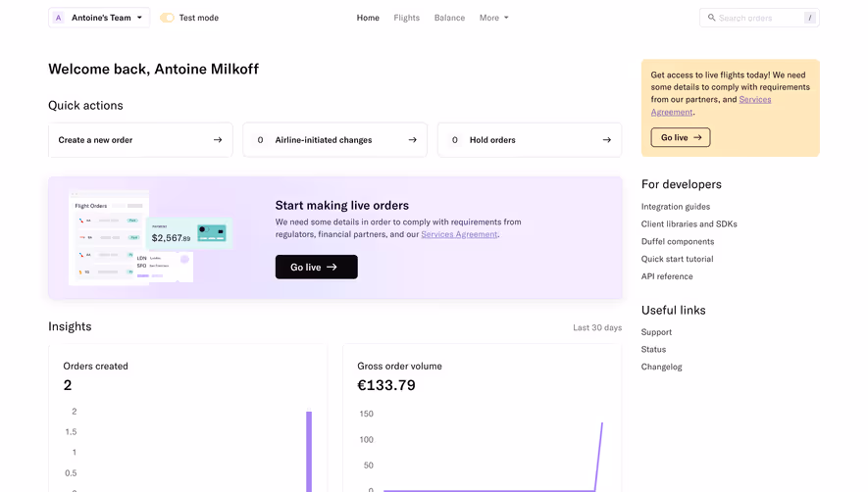This screenshot has width=868, height=492.
Task: Click the Orders created value 2
Action: pos(68,385)
